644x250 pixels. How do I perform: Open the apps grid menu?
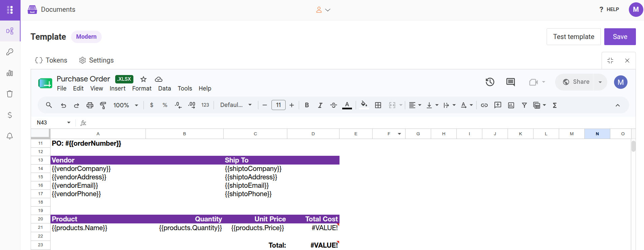10,10
